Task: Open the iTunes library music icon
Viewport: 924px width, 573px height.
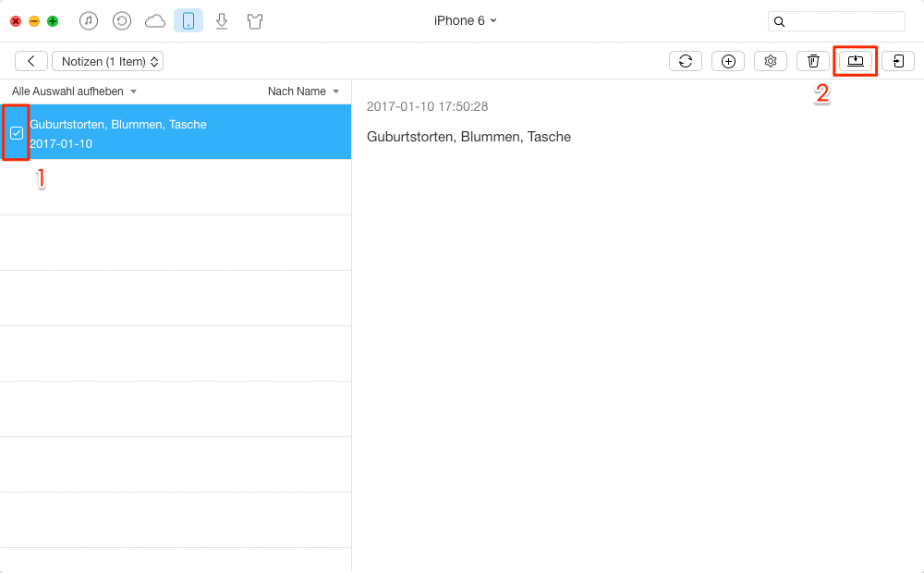Action: point(89,21)
